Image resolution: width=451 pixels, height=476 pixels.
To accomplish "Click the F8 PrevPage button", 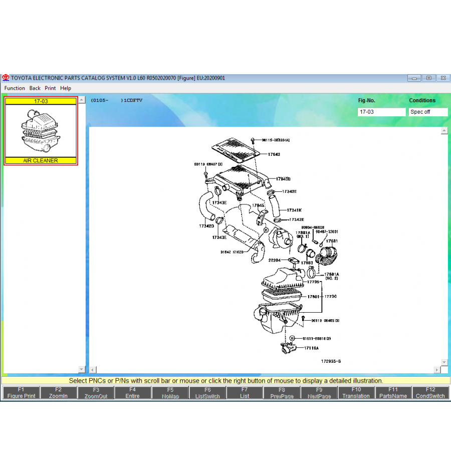I will (282, 393).
